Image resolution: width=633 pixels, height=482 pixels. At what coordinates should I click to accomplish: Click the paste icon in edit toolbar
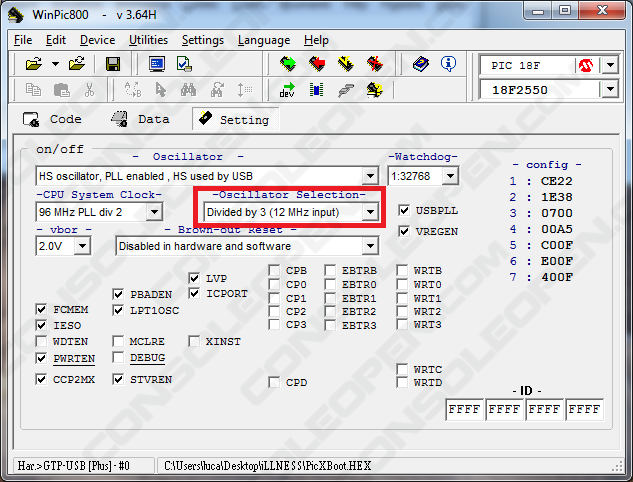click(x=62, y=90)
